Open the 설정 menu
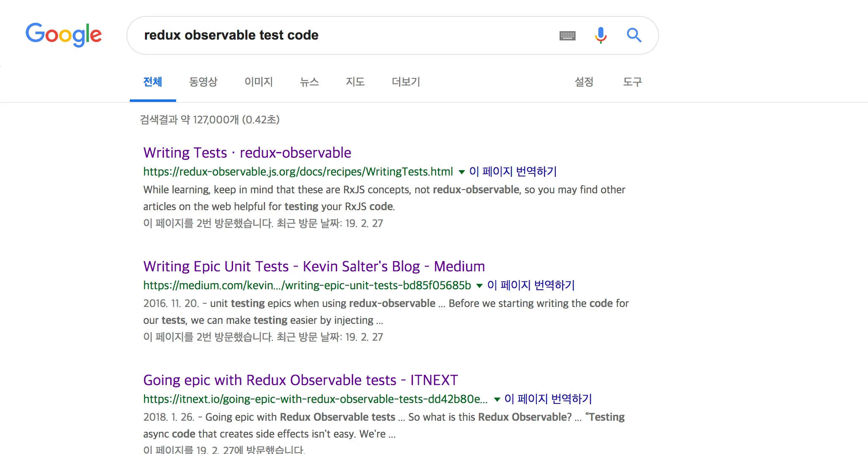 click(584, 82)
